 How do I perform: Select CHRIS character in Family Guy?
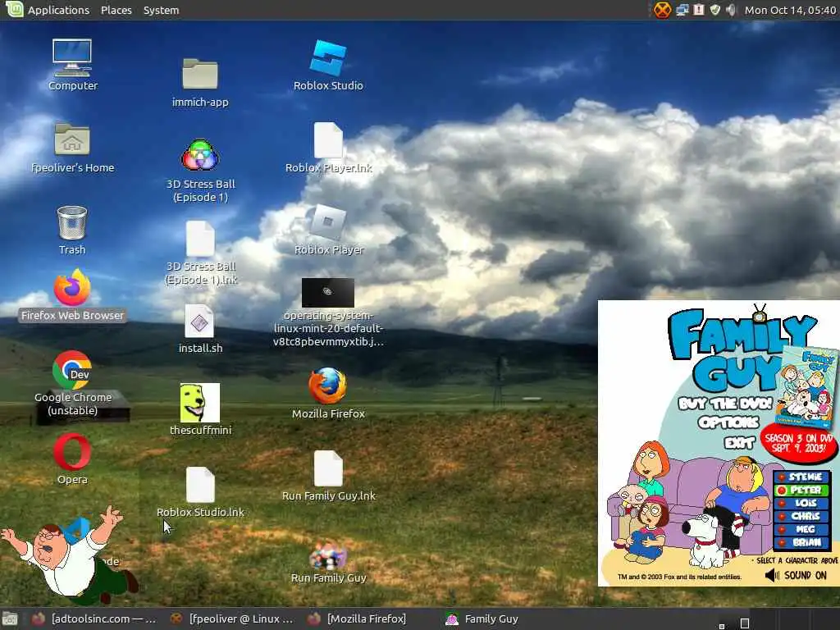pyautogui.click(x=802, y=516)
